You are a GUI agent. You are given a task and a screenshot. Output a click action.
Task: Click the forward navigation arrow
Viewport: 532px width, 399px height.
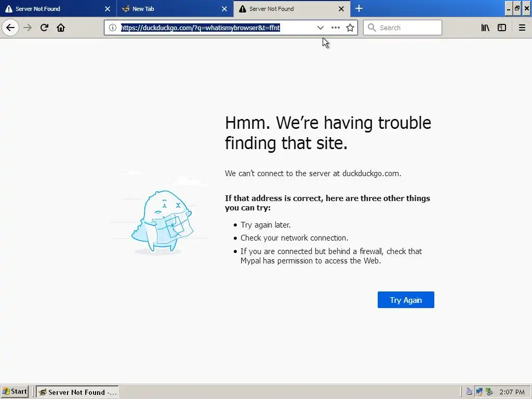tap(28, 28)
